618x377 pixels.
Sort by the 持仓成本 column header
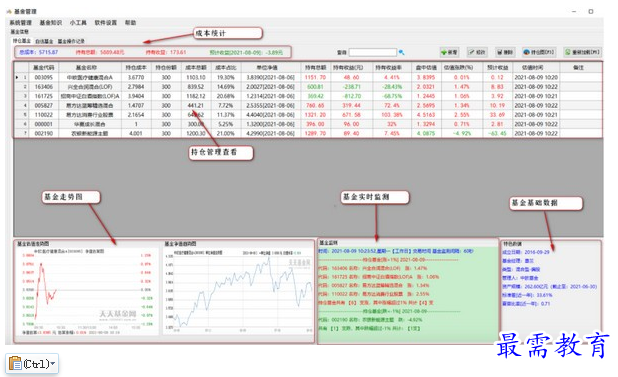[136, 68]
